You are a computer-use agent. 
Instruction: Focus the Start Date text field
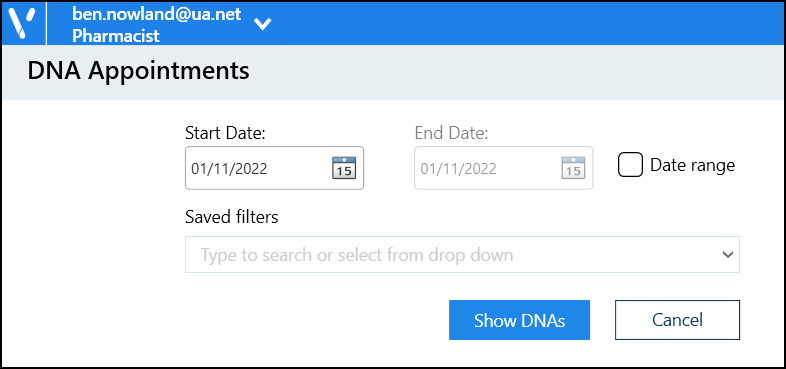274,168
